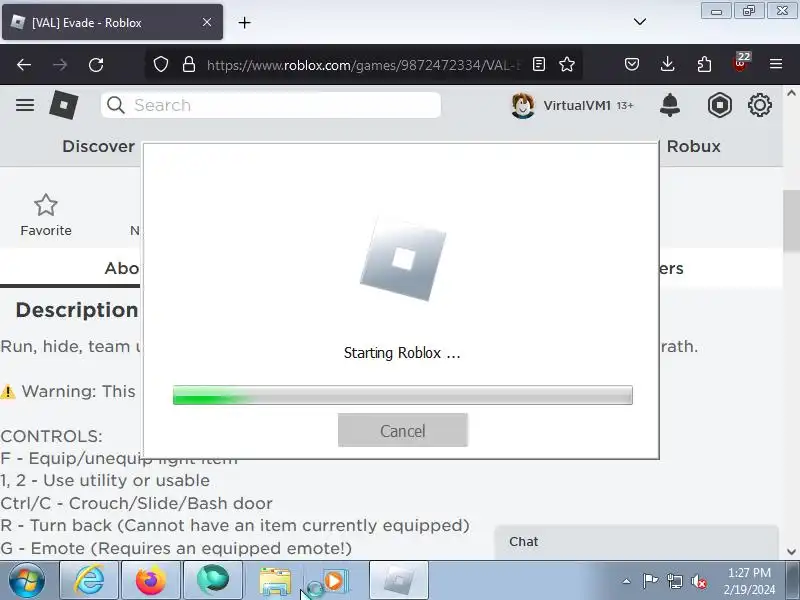
Task: Bookmark this page with the star icon
Action: [567, 64]
